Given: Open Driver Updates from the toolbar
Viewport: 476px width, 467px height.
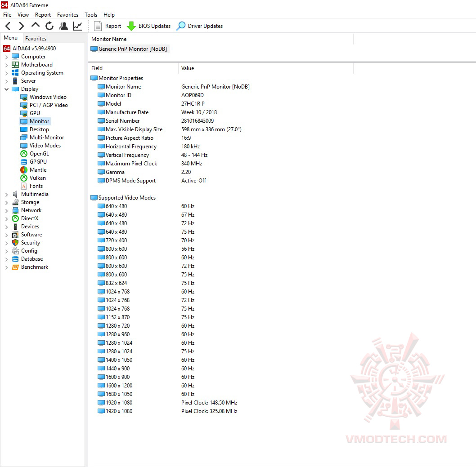Looking at the screenshot, I should [x=200, y=26].
